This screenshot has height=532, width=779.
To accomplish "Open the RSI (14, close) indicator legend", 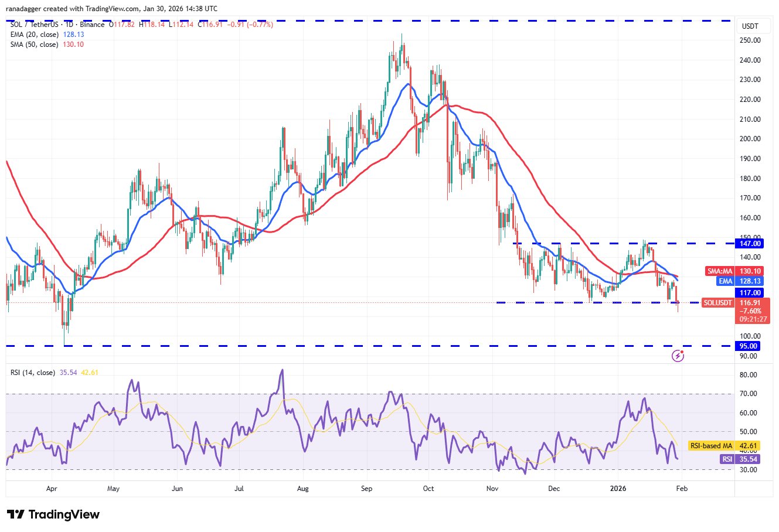I will pos(32,373).
